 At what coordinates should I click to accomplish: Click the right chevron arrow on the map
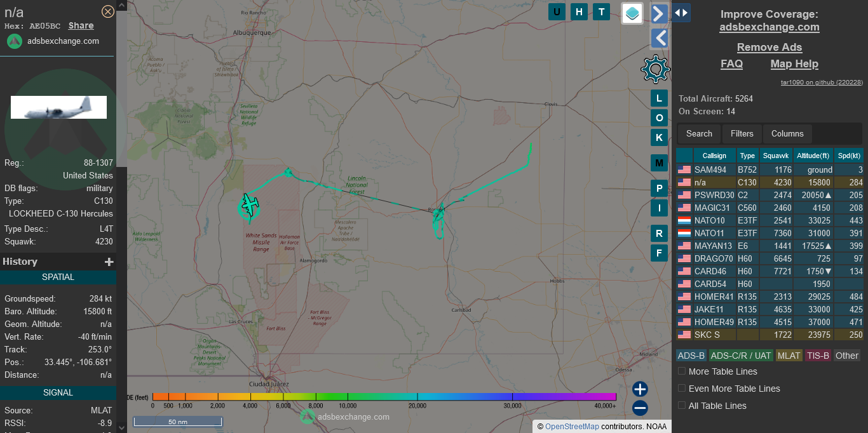(x=660, y=13)
